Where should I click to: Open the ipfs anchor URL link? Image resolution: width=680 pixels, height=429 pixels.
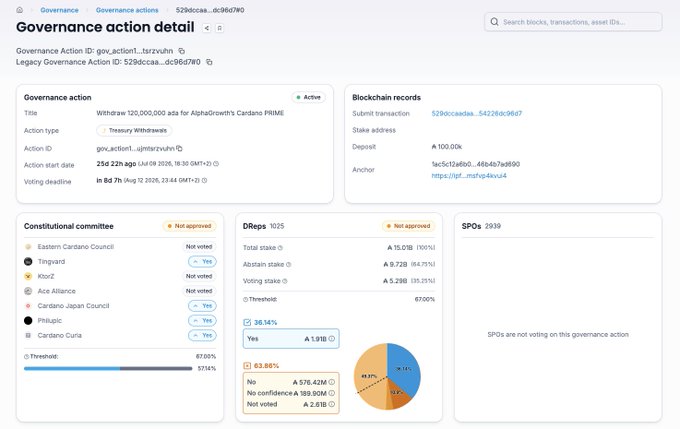(x=469, y=176)
